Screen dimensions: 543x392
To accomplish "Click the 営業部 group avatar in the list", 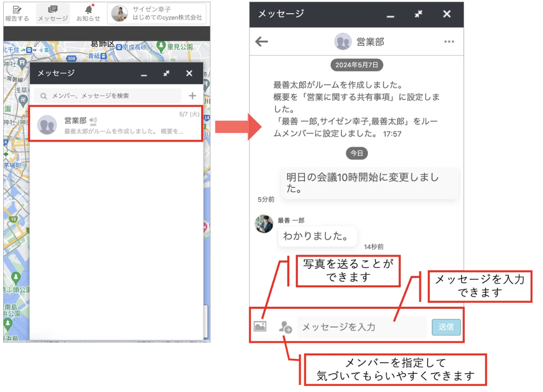I will [x=47, y=124].
